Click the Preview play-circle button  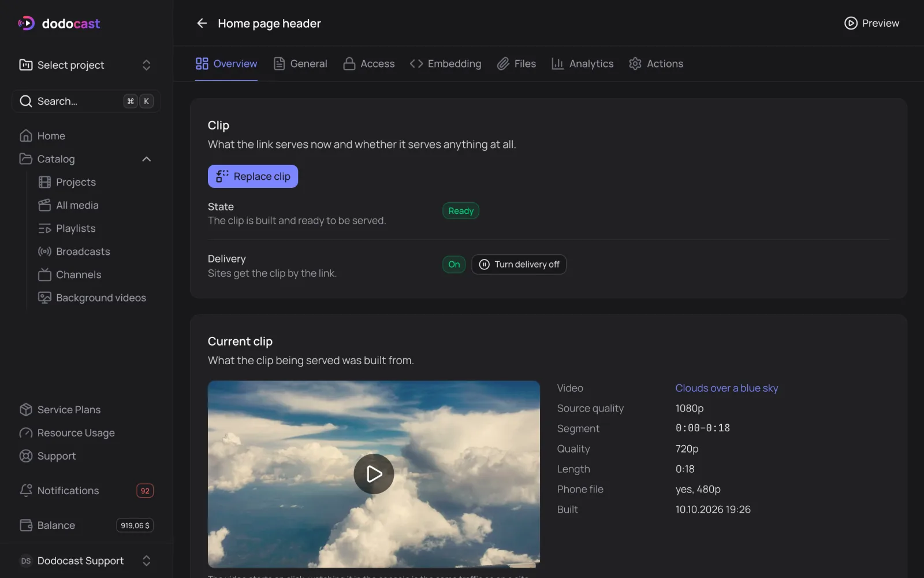click(871, 23)
